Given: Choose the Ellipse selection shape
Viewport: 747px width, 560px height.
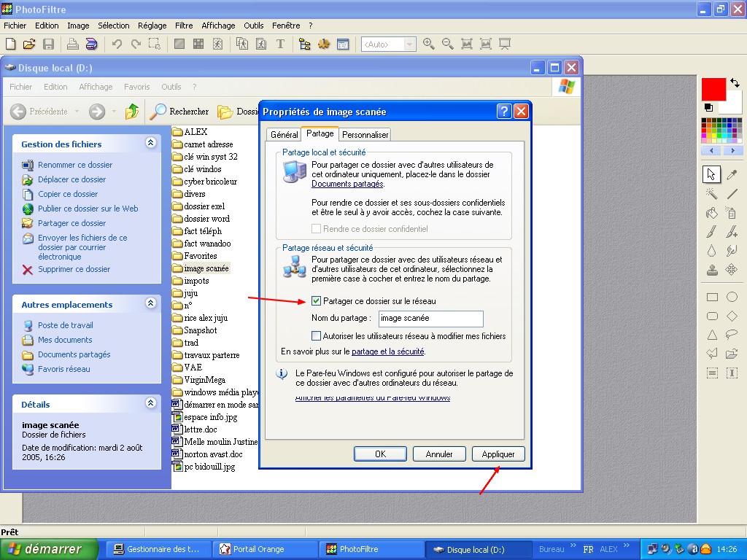Looking at the screenshot, I should point(732,297).
